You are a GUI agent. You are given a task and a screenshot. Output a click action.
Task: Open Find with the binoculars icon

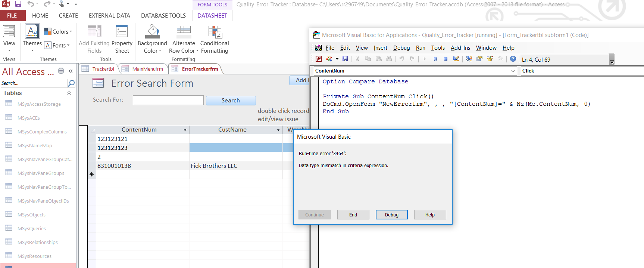click(x=389, y=59)
